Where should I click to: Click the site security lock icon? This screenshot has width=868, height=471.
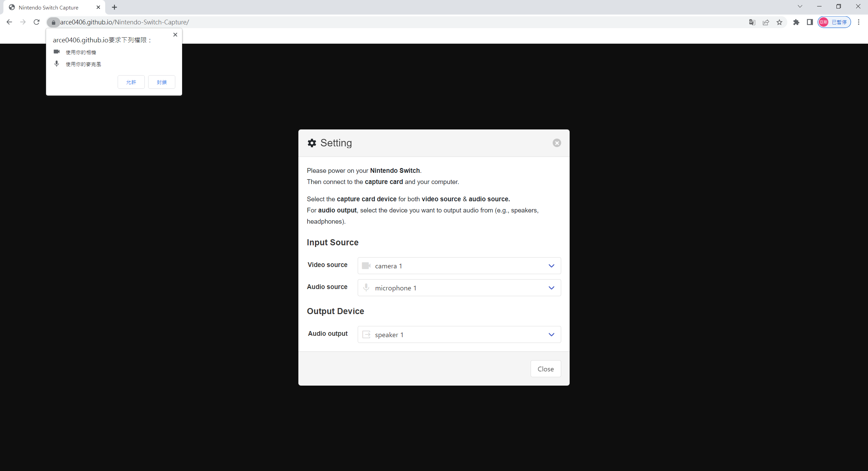point(53,22)
